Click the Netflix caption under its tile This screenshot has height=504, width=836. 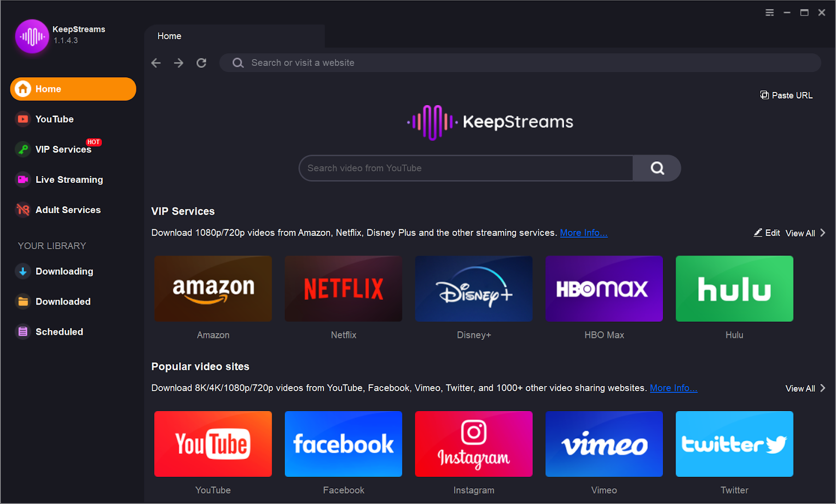coord(343,335)
